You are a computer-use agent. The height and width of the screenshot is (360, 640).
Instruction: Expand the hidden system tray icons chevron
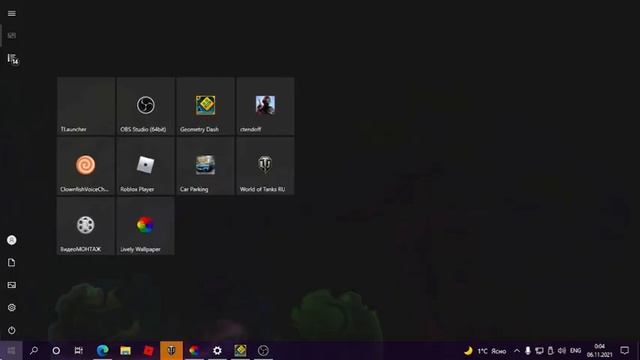point(517,351)
